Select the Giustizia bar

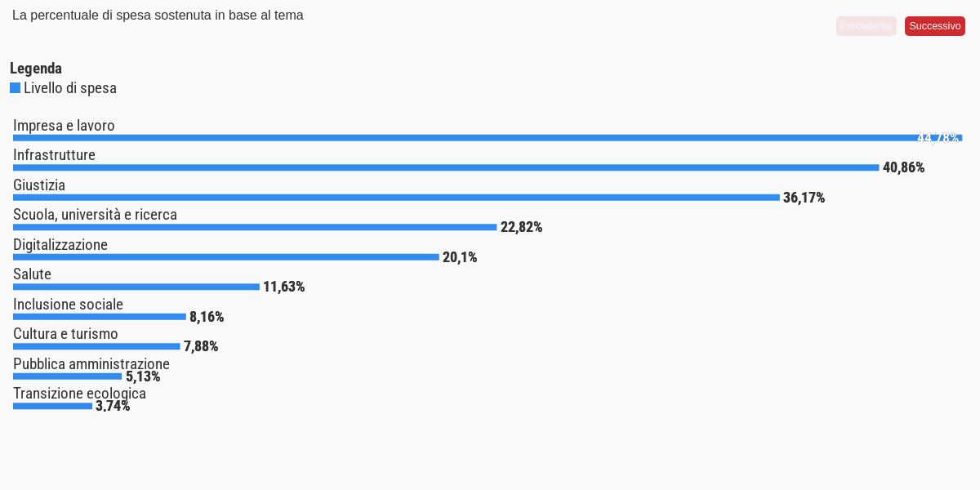396,198
